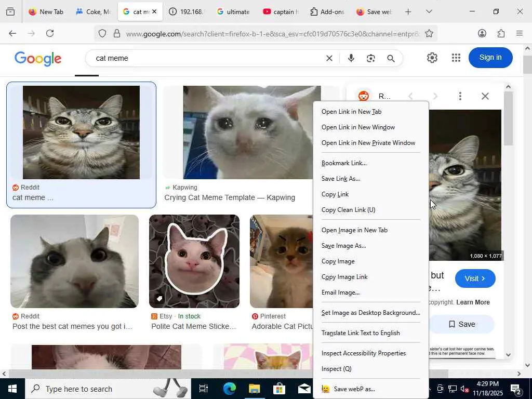The height and width of the screenshot is (399, 532).
Task: Open Firefox View icon in tab bar
Action: tap(10, 12)
